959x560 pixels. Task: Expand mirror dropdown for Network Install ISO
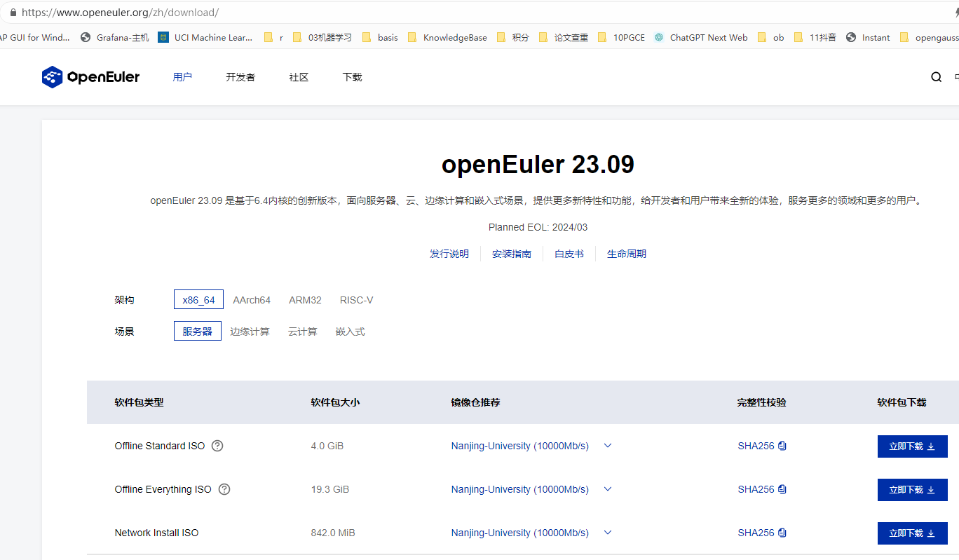(608, 533)
